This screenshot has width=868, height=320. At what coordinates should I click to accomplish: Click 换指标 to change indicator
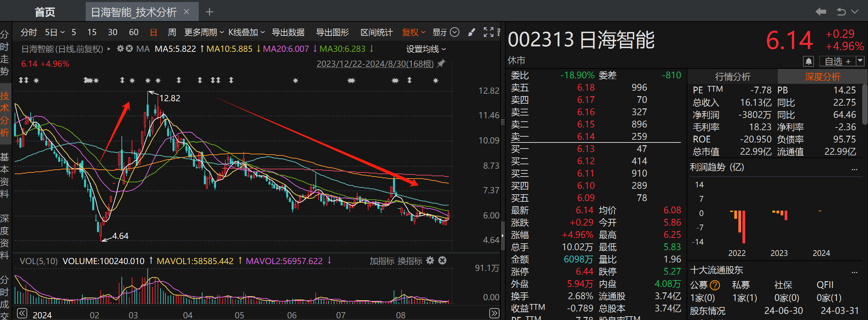410,261
